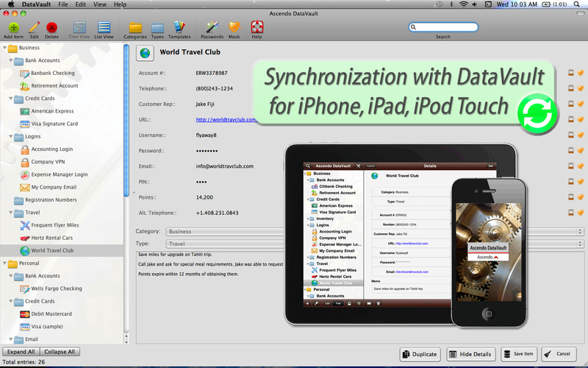Click the World Travel Club globe icon

(146, 53)
